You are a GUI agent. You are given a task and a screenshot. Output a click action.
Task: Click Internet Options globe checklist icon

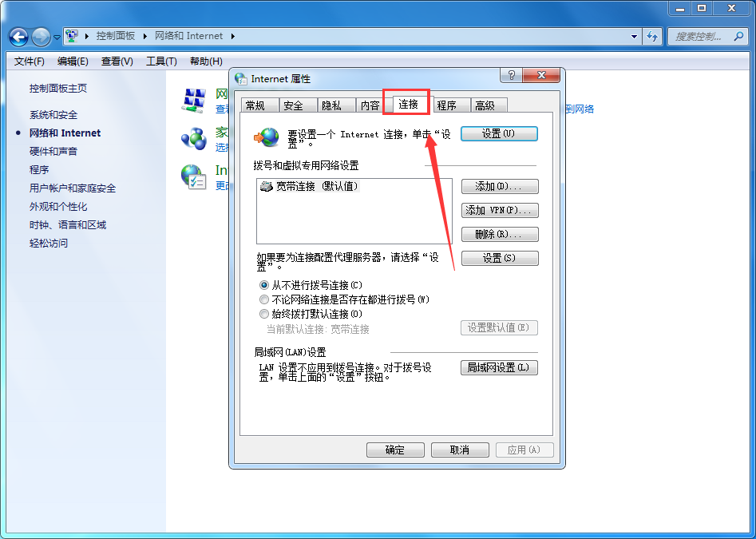tap(194, 177)
